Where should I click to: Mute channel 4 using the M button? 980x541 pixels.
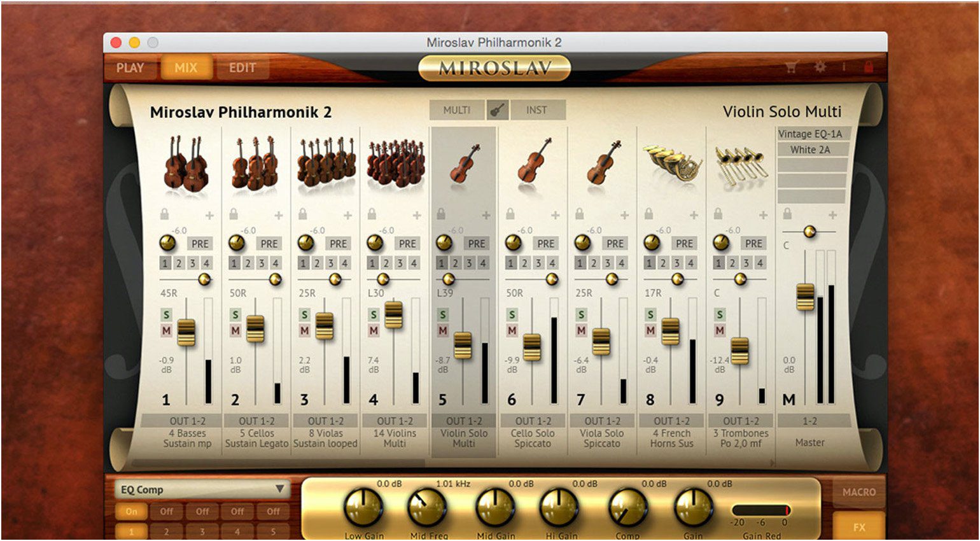tap(374, 330)
